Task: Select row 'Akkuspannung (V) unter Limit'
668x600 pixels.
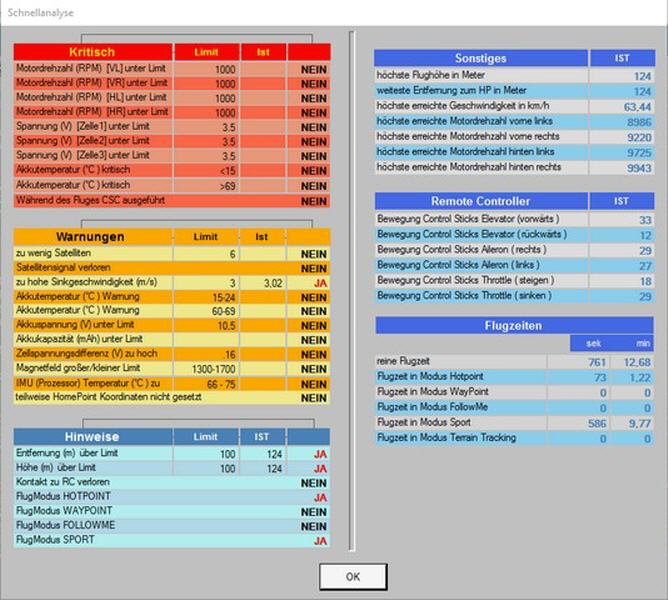Action: (x=172, y=325)
